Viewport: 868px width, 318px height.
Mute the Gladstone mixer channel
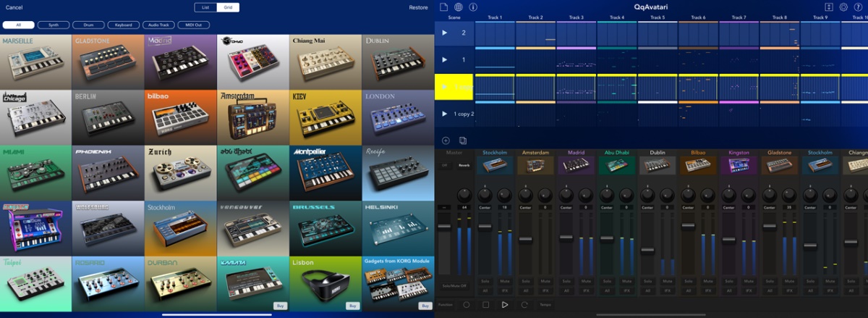click(789, 282)
